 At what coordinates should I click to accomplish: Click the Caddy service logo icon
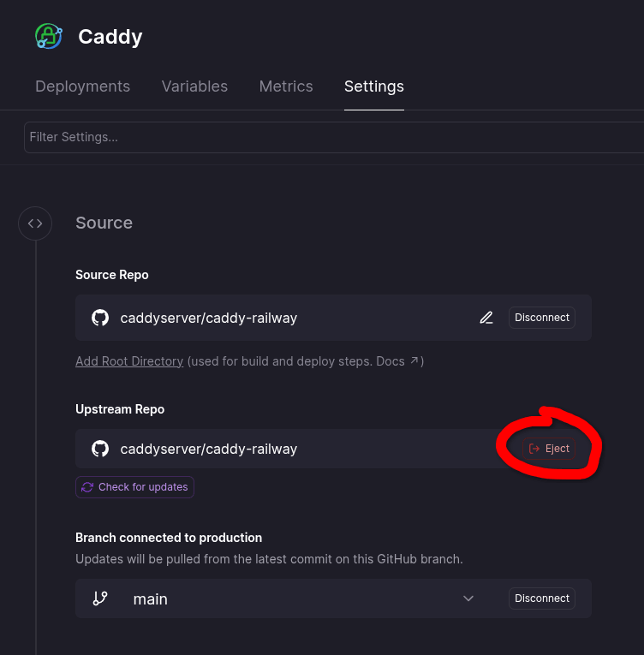click(x=49, y=36)
